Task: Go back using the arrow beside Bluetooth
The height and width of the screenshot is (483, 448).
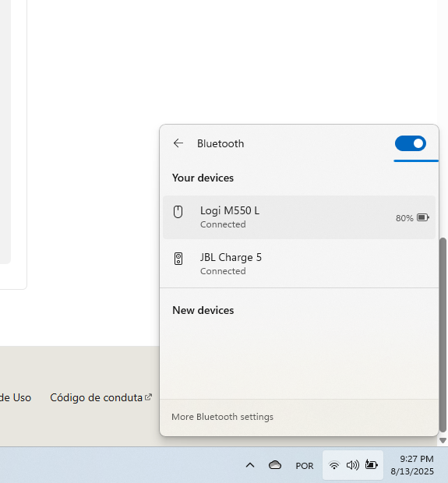Action: (178, 143)
